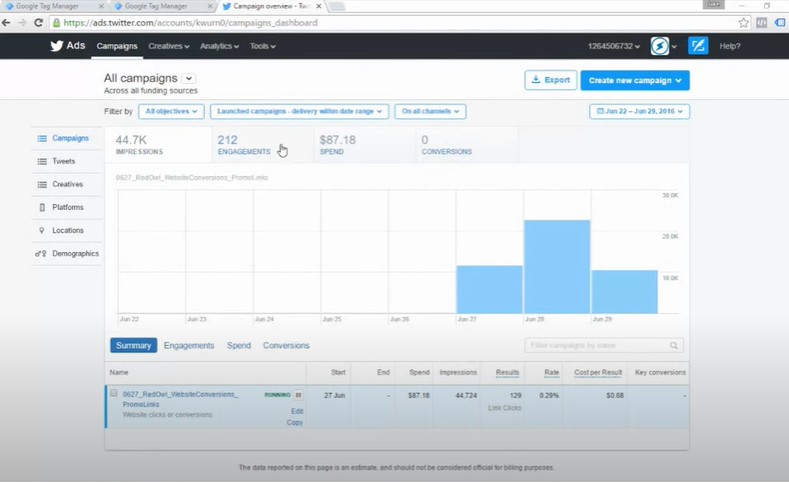Click the Filter campaigns by name field
This screenshot has width=789, height=482.
tap(597, 346)
